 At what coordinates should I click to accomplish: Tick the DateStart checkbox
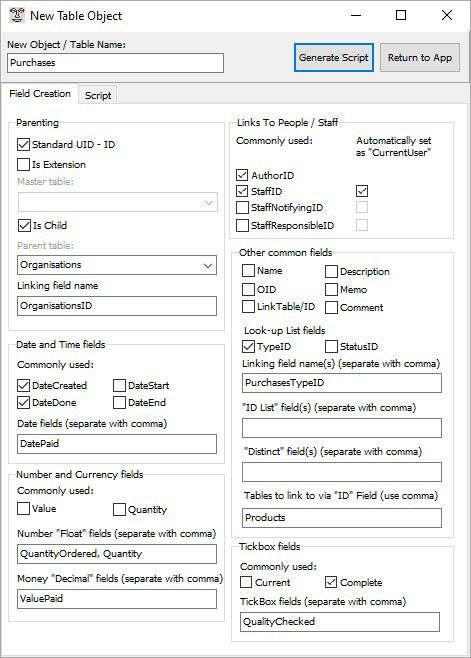[119, 386]
